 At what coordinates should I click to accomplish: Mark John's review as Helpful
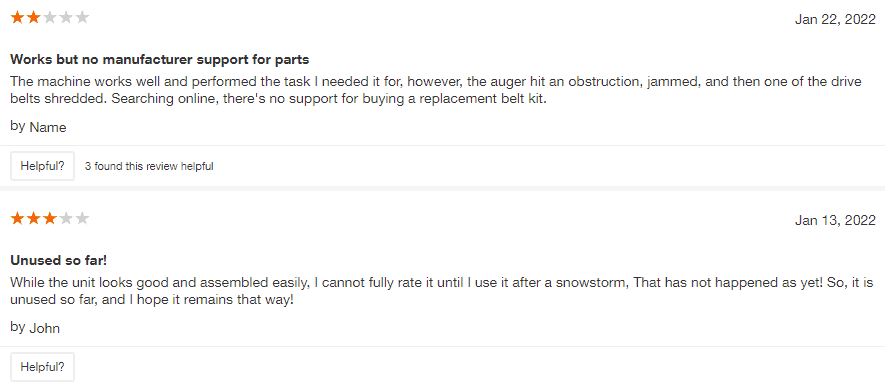[42, 367]
